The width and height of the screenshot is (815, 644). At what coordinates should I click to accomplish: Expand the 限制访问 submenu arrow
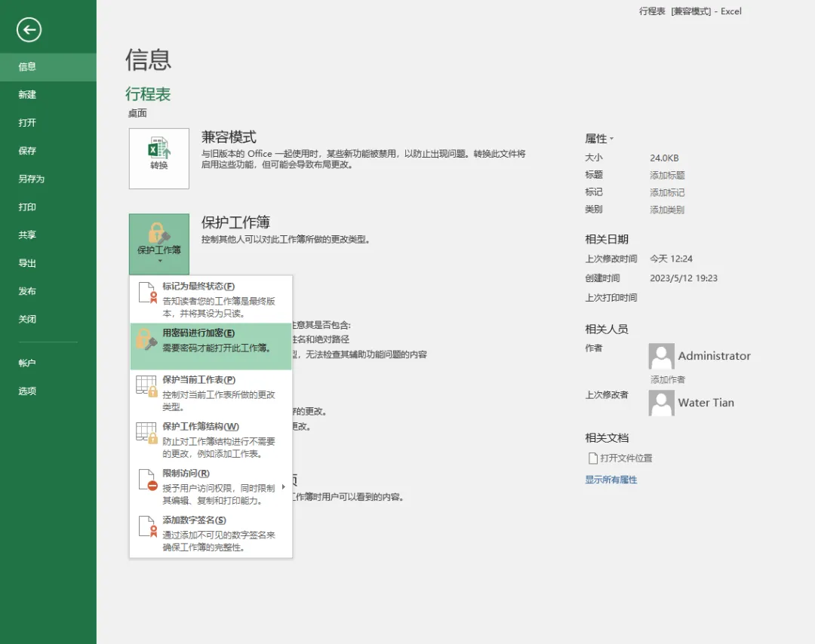283,486
